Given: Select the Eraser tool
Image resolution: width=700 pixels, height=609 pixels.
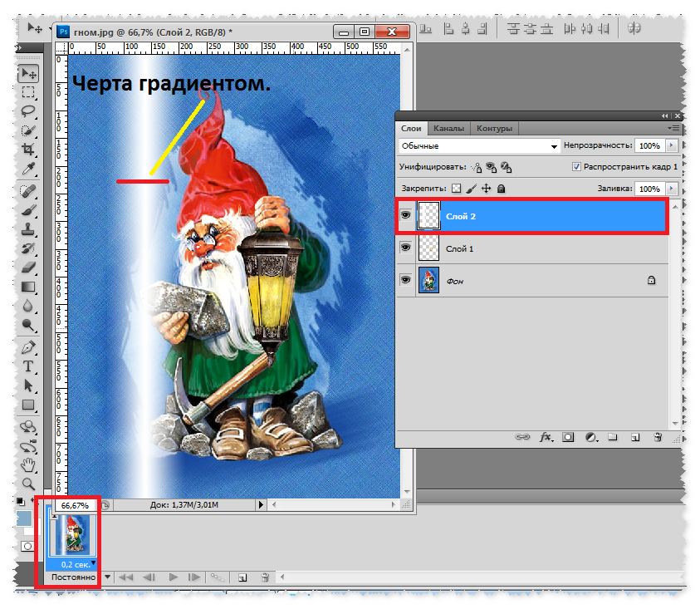Looking at the screenshot, I should (x=28, y=268).
